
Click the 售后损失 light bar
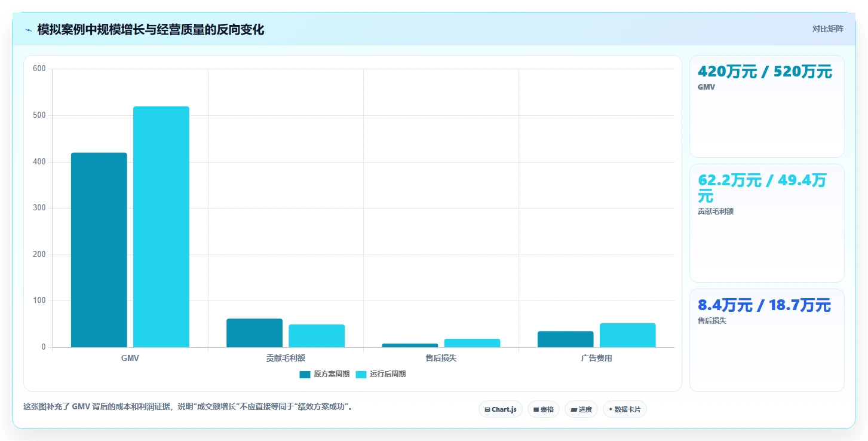pos(472,343)
